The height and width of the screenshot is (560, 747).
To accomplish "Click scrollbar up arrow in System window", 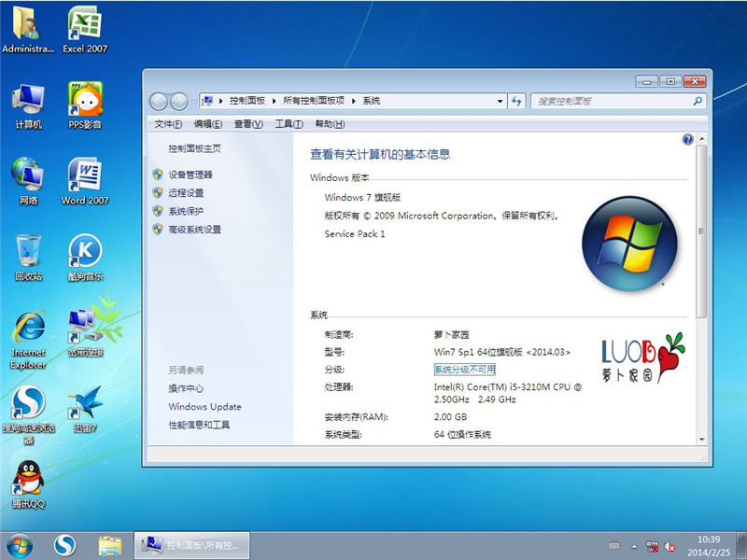I will point(701,139).
